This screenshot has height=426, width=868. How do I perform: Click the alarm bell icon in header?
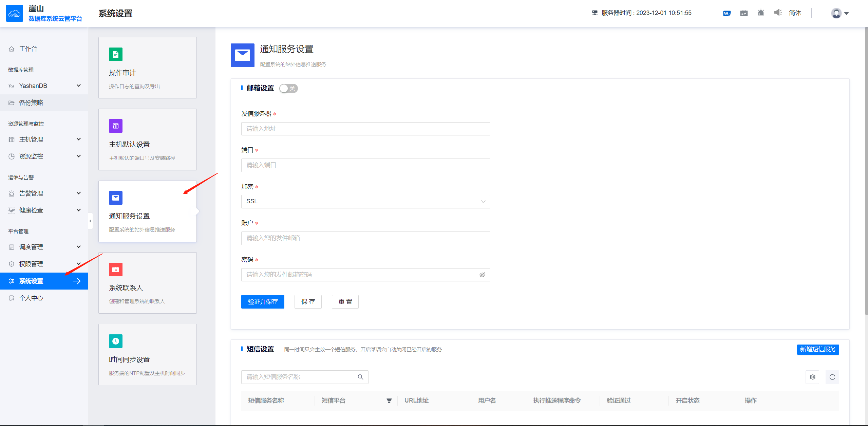pyautogui.click(x=761, y=13)
